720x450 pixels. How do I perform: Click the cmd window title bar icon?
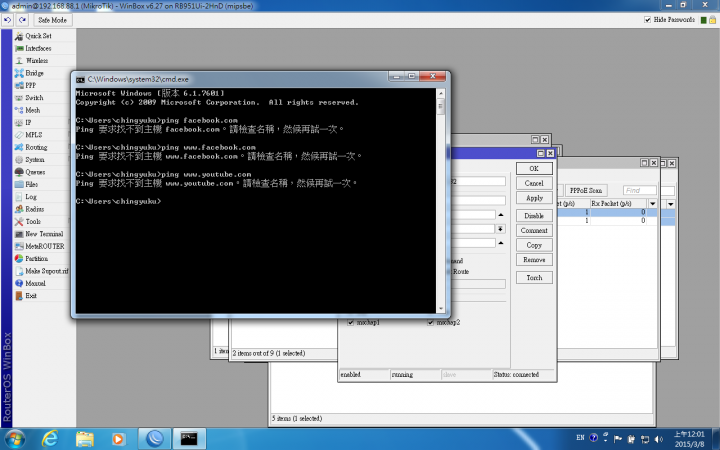pyautogui.click(x=80, y=79)
